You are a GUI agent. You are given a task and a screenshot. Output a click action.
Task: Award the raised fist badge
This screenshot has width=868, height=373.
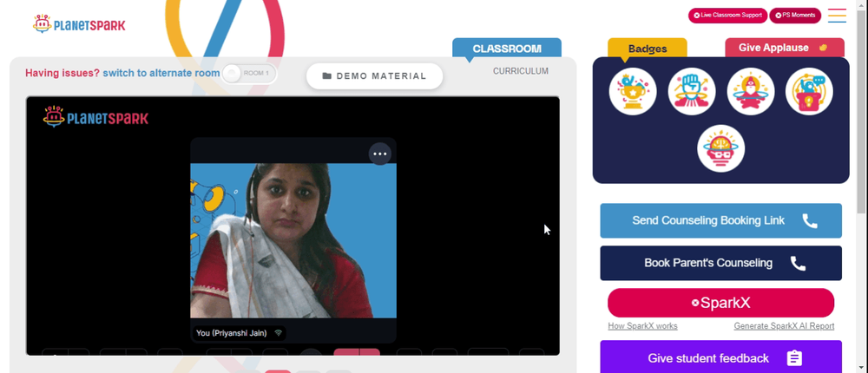point(692,91)
